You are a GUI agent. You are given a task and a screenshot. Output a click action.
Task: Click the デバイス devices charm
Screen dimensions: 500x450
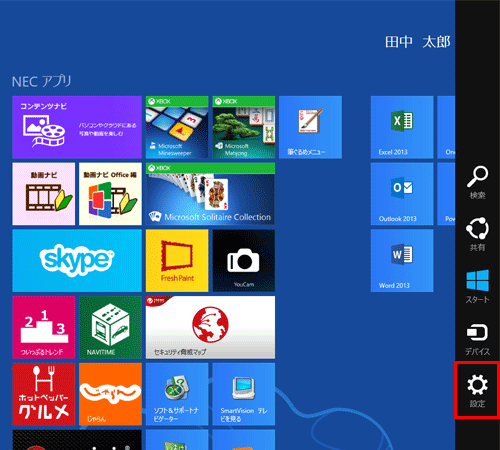point(477,338)
